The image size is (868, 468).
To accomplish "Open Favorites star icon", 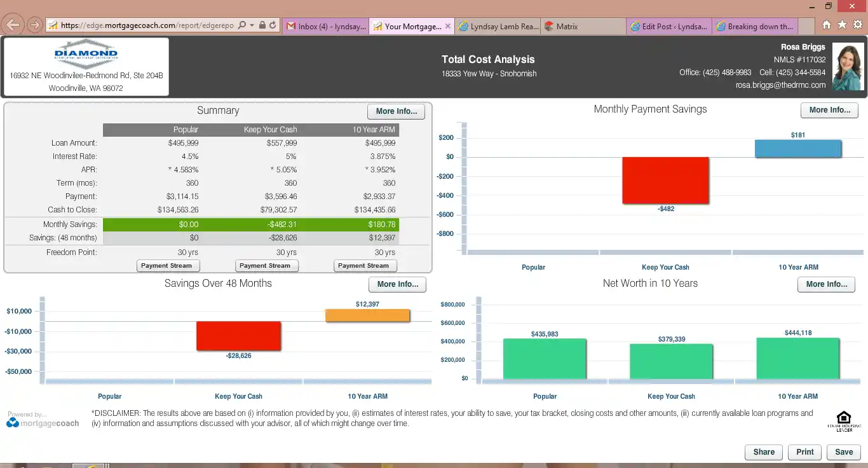I will click(x=842, y=25).
